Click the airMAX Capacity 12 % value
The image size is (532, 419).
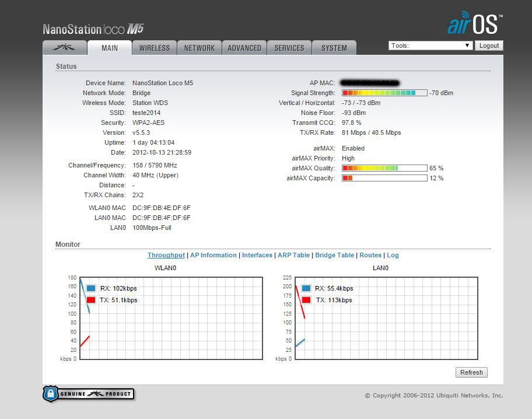click(x=436, y=178)
